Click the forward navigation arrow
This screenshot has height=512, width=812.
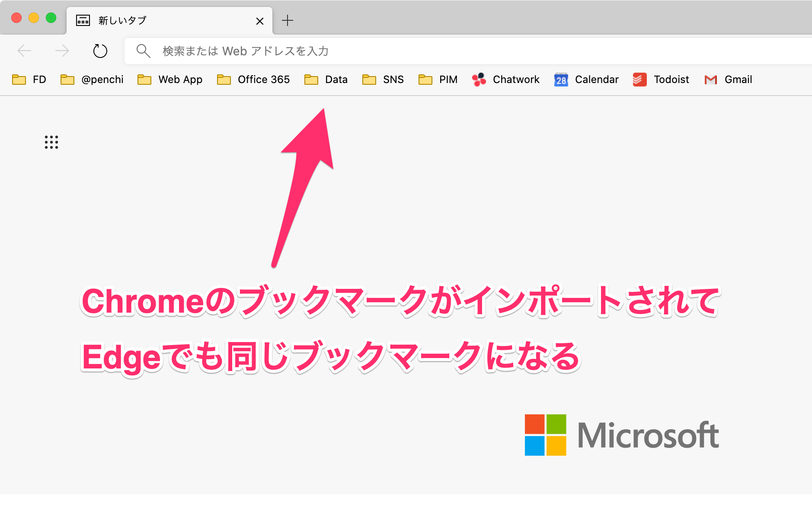coord(62,51)
